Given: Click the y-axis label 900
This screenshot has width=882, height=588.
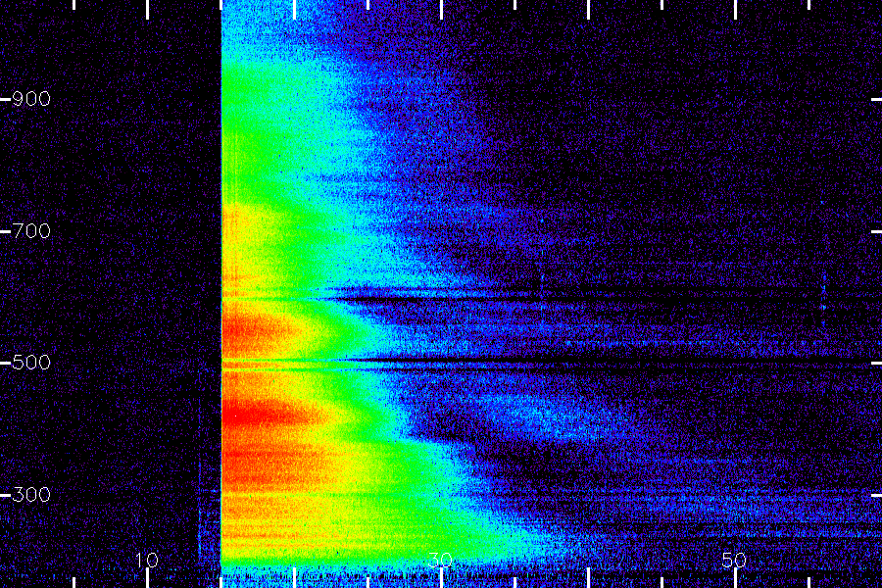Looking at the screenshot, I should pyautogui.click(x=31, y=99).
